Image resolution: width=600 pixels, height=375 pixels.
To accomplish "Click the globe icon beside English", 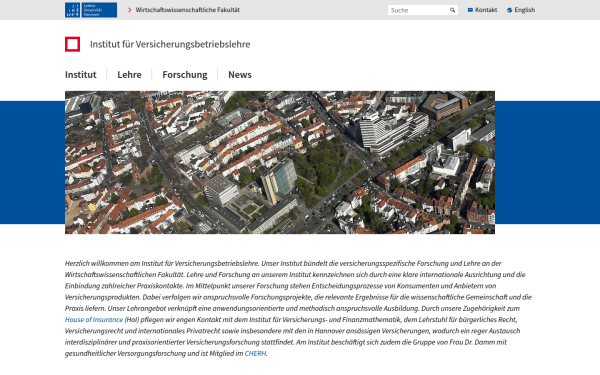I will pyautogui.click(x=509, y=10).
